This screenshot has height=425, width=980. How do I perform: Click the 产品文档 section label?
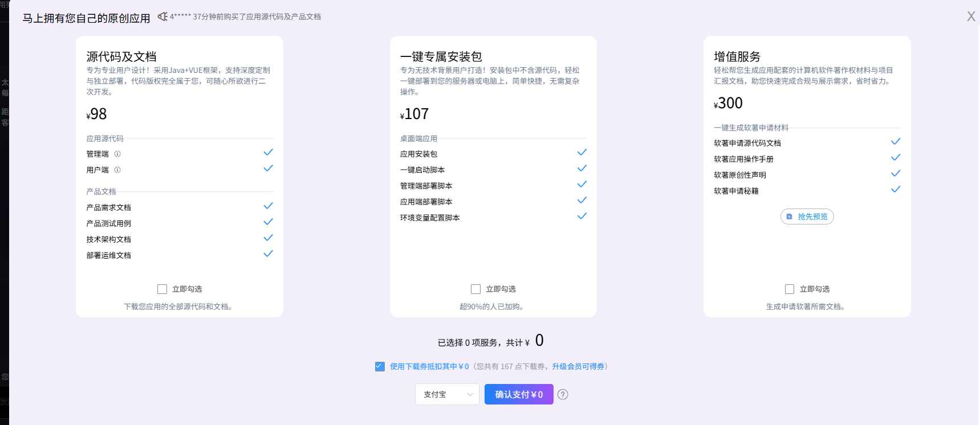pos(101,191)
